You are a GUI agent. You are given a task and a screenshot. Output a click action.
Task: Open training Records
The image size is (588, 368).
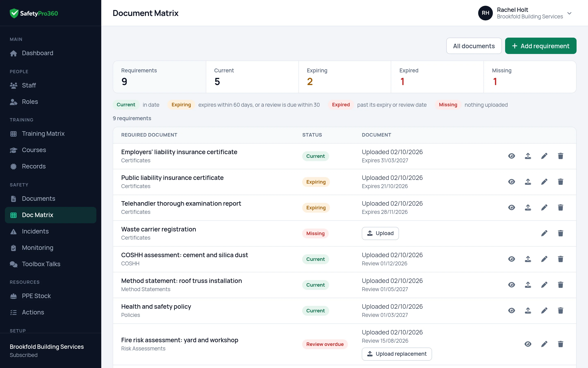(51, 166)
